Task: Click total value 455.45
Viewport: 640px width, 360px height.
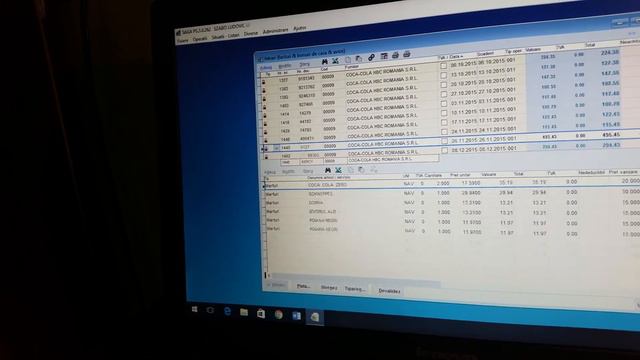Action: 611,135
